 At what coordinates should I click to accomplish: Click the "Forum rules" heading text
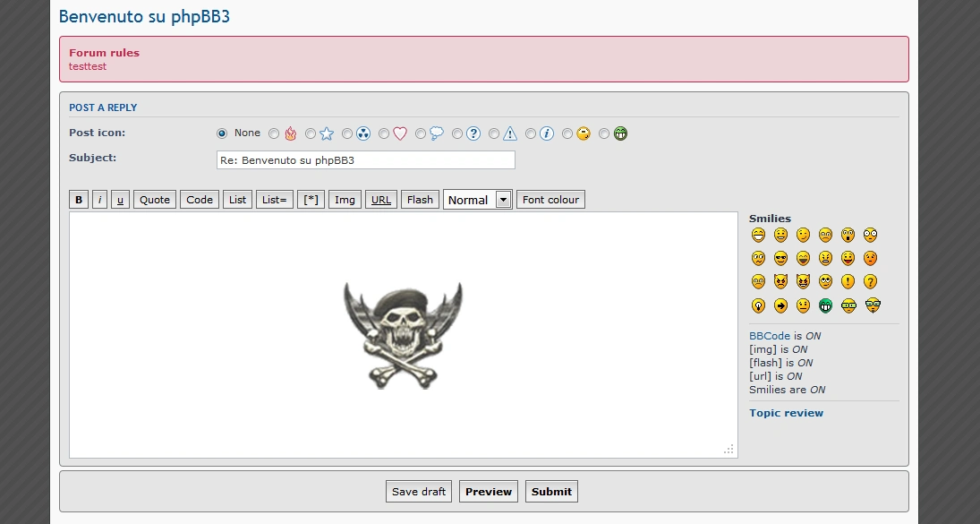click(x=104, y=53)
